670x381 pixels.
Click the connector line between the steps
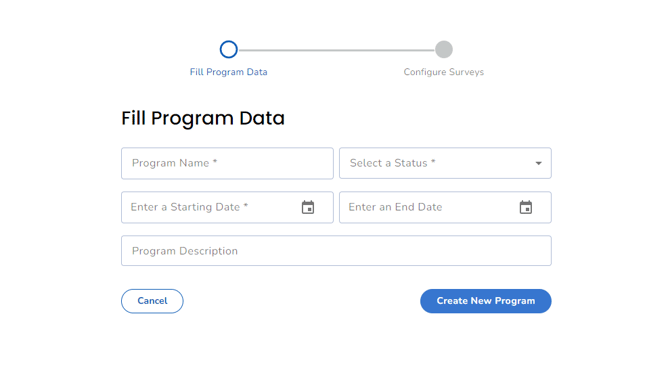(x=336, y=50)
